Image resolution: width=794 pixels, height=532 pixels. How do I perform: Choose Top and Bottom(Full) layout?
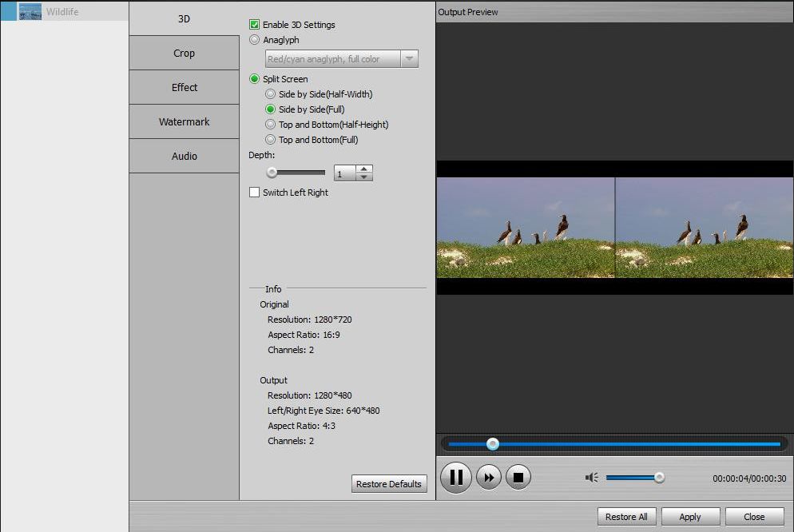coord(269,140)
